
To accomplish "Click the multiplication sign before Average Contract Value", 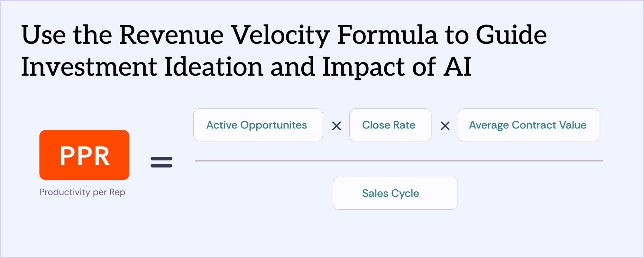I will pyautogui.click(x=445, y=126).
